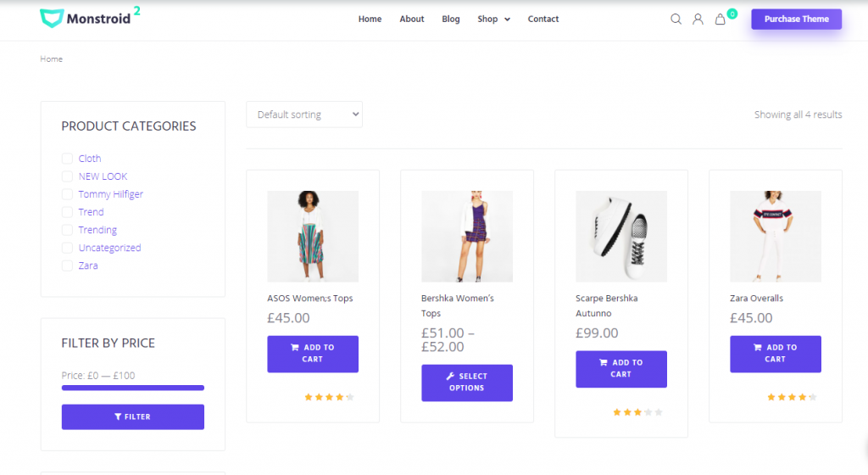The height and width of the screenshot is (475, 868).
Task: Click the Purchase Theme button
Action: pyautogui.click(x=796, y=19)
